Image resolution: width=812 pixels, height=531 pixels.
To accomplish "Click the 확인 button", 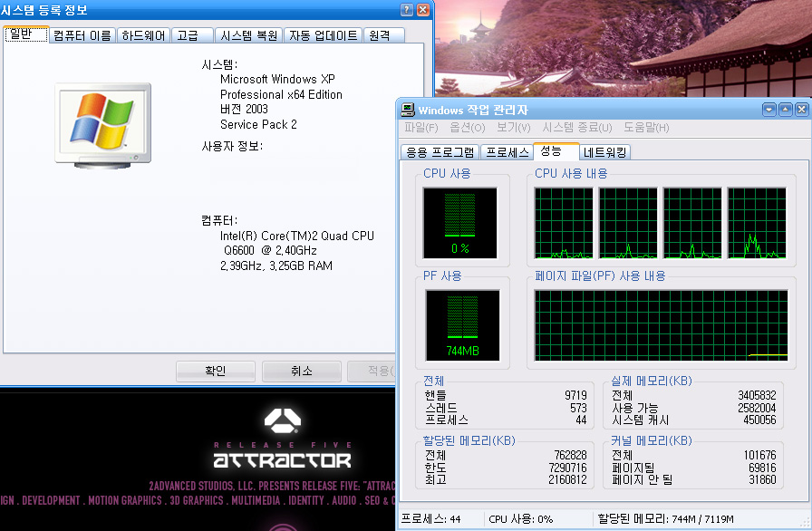I will (216, 371).
